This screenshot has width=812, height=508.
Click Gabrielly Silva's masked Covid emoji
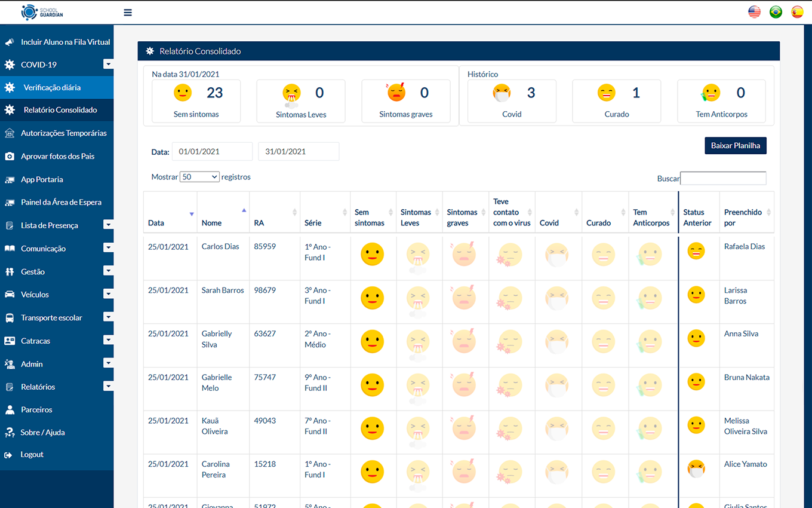[x=557, y=342]
